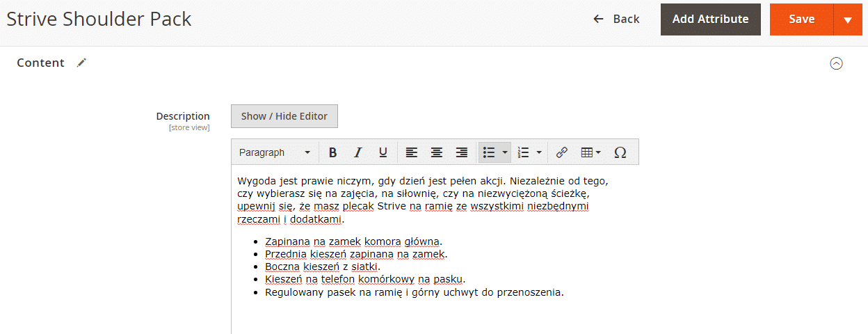868x334 pixels.
Task: Toggle bullet list formatting
Action: pyautogui.click(x=489, y=152)
